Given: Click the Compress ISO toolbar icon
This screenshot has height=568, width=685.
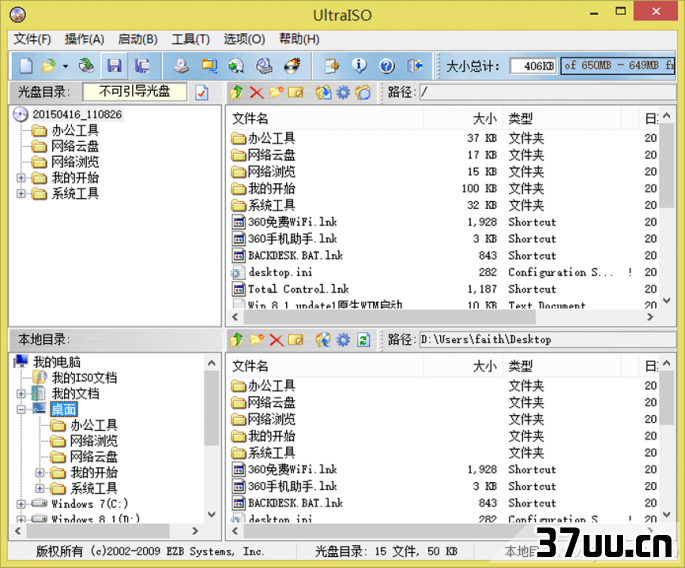Looking at the screenshot, I should (209, 66).
